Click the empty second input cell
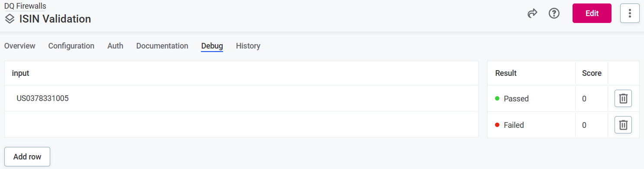Viewport: 644px width, 169px height. [241, 124]
